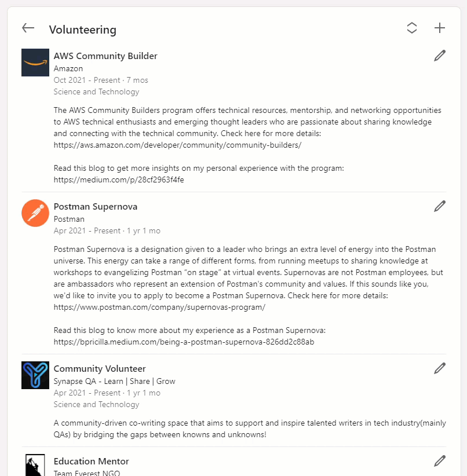The height and width of the screenshot is (476, 467).
Task: Click the Community Volunteer title
Action: 100,369
